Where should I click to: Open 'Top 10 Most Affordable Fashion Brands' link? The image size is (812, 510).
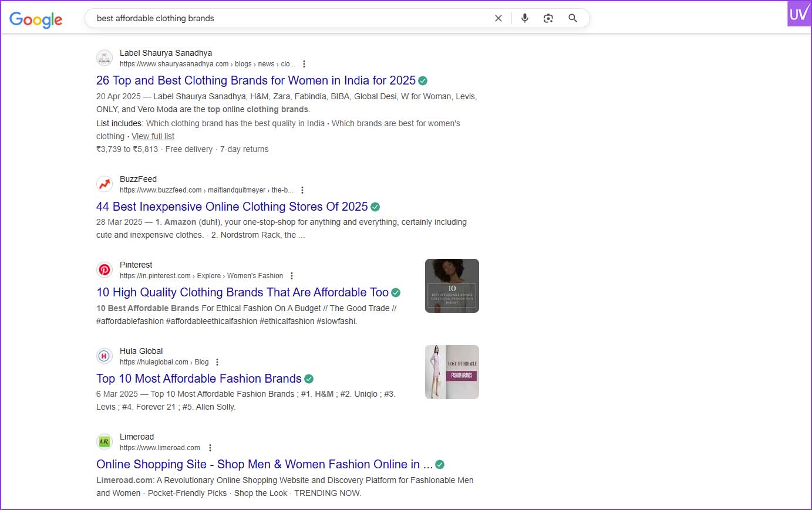tap(199, 379)
